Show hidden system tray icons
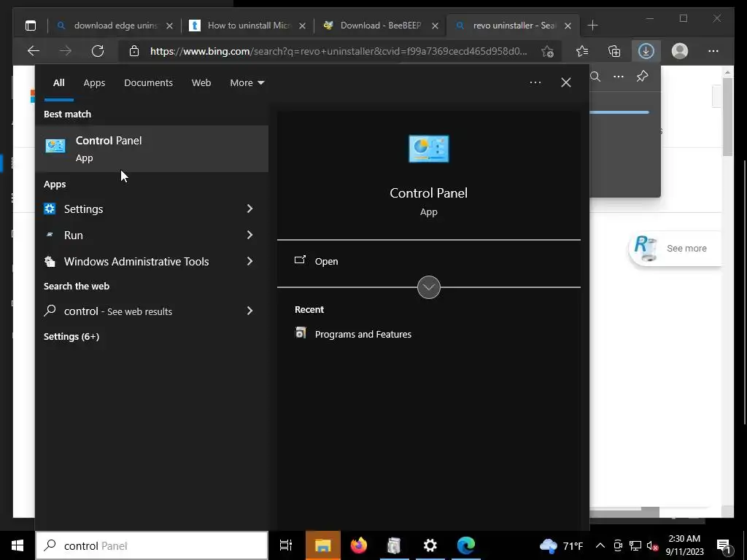The width and height of the screenshot is (747, 560). point(600,545)
